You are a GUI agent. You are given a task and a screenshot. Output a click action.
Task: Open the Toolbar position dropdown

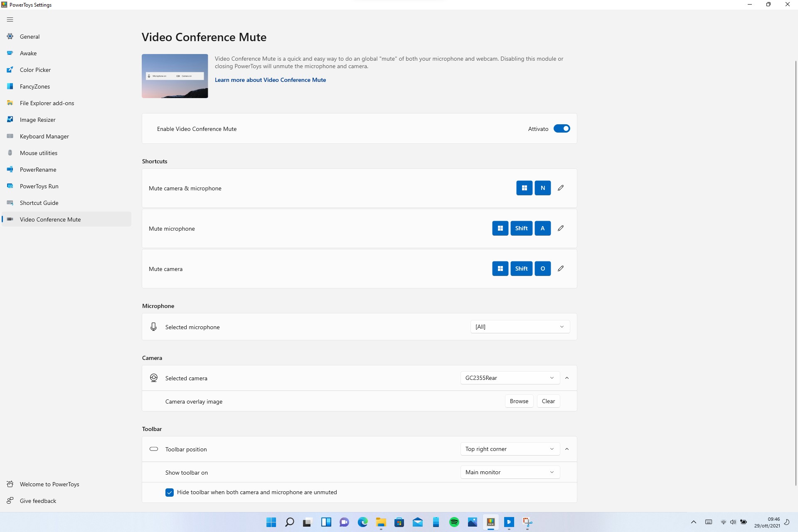510,449
